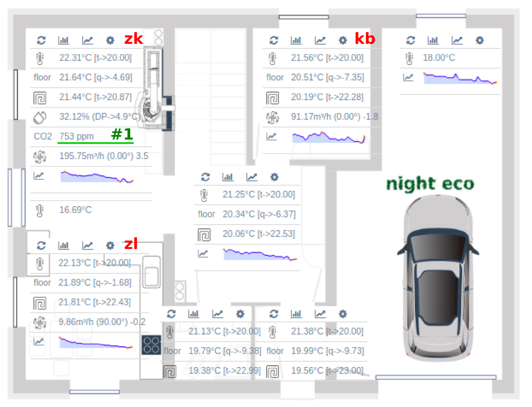The height and width of the screenshot is (407, 532).
Task: Click fan icon beside 9.86m³/h
Action: tap(40, 322)
